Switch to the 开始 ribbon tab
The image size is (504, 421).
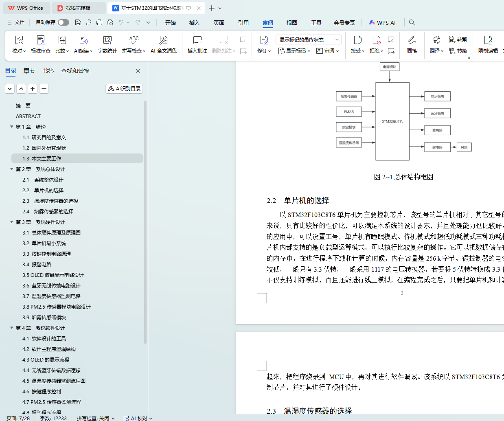click(170, 23)
